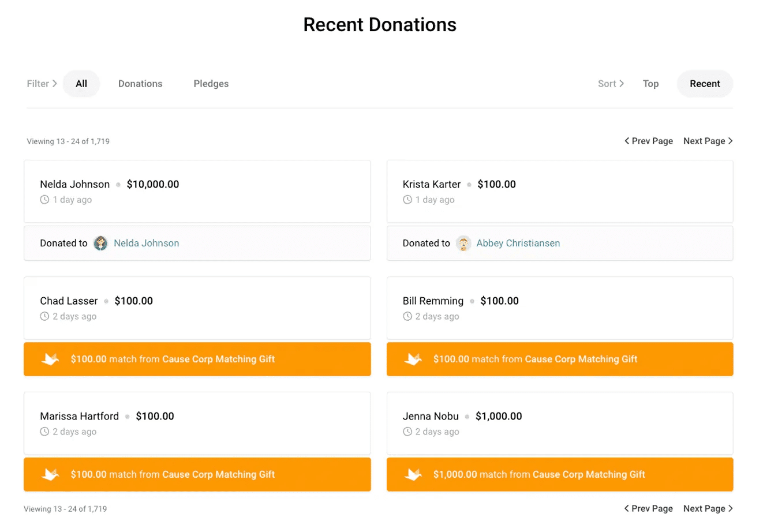This screenshot has height=532, width=763.
Task: Expand the Filter options
Action: pyautogui.click(x=41, y=83)
